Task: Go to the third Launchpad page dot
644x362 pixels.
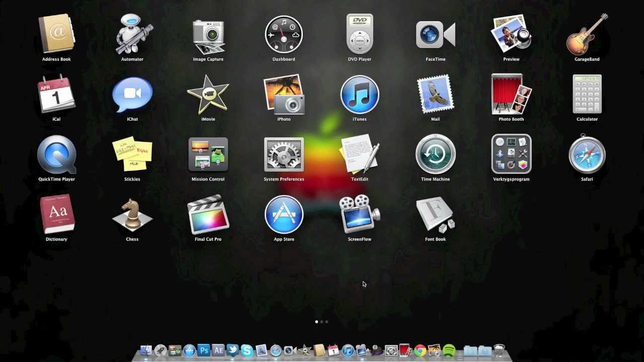Action: pyautogui.click(x=327, y=322)
